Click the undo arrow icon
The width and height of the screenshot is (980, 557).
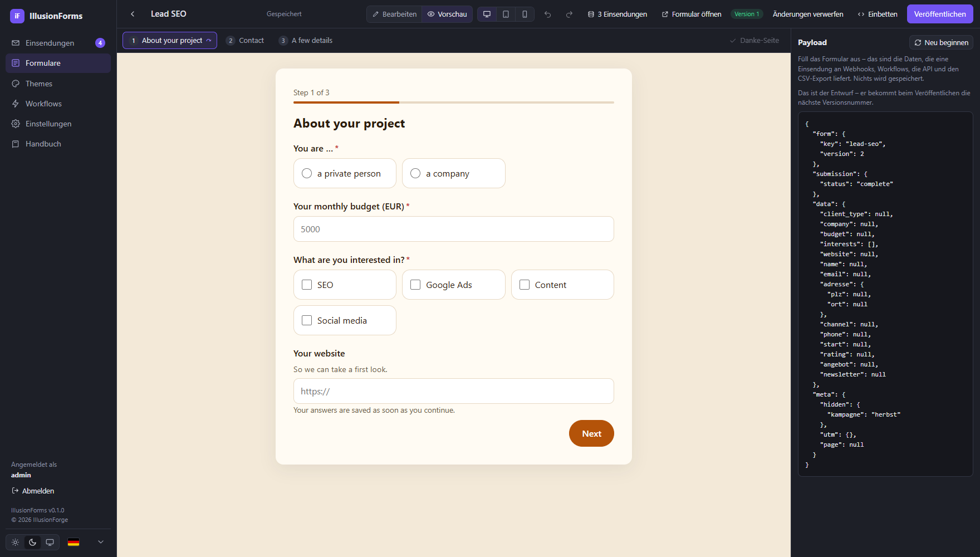tap(548, 14)
